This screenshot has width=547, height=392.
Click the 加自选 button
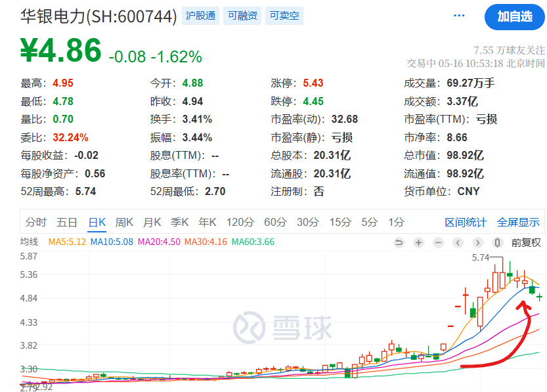515,16
